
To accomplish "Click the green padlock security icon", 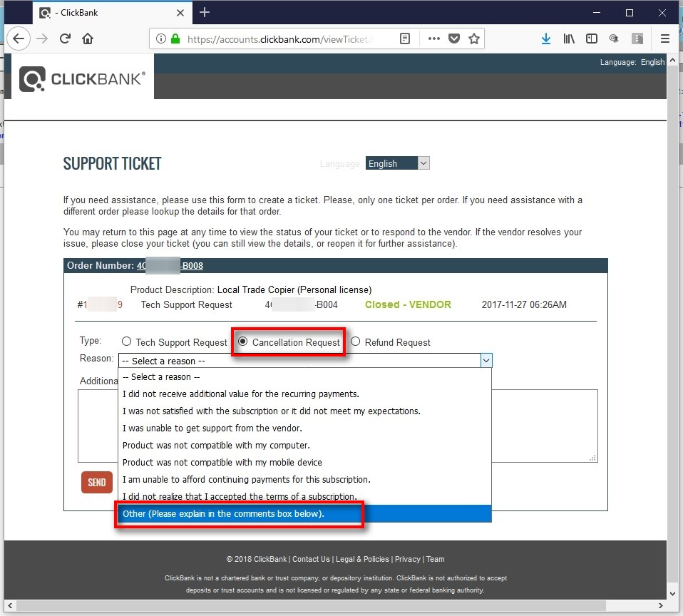I will tap(175, 38).
